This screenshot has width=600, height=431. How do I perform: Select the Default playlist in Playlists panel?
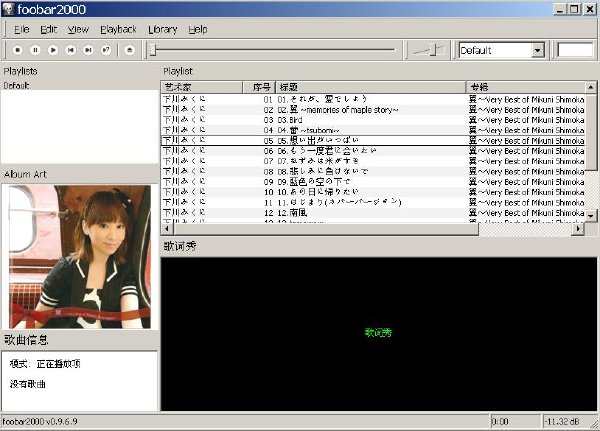[16, 85]
